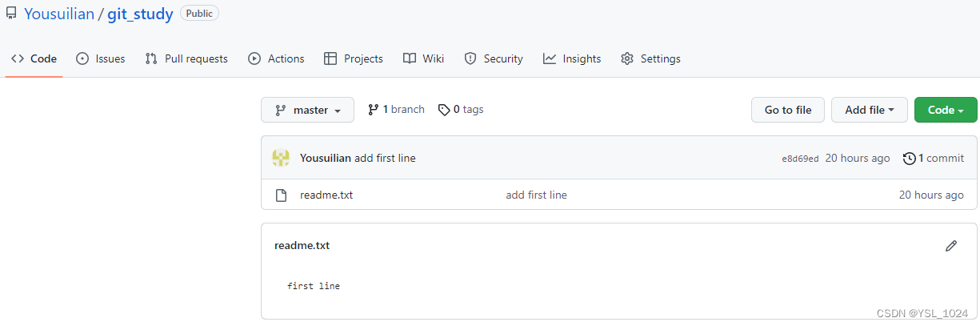Open the Pull requests tab
This screenshot has width=980, height=326.
[x=186, y=58]
